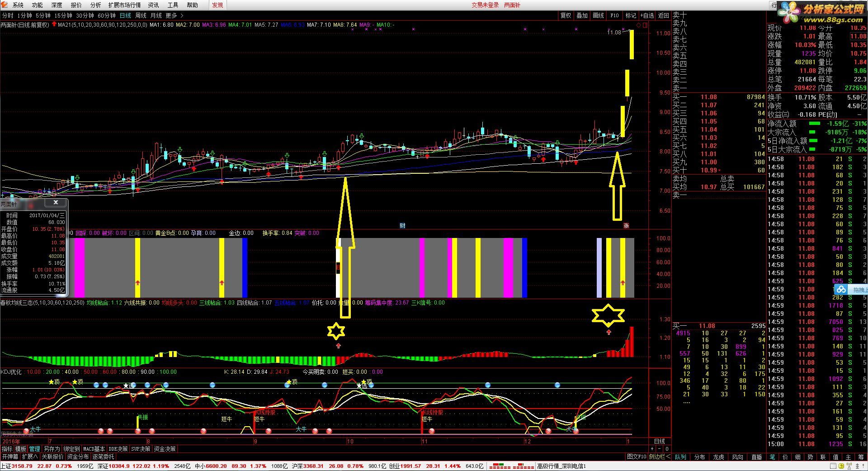Screen dimensions: 868x471
Task: Select the 60分钟 period
Action: point(107,15)
